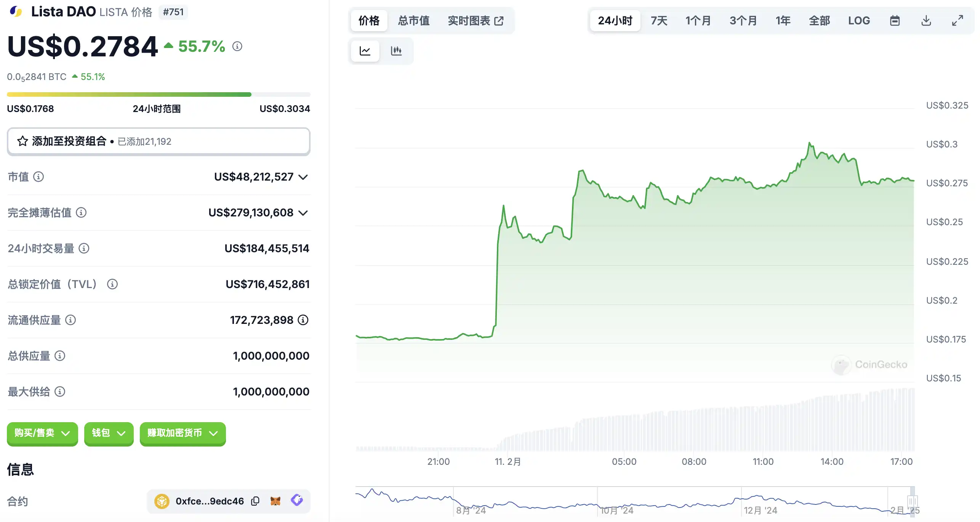Open the 赚取加密货币 dropdown button
This screenshot has width=980, height=522.
pyautogui.click(x=183, y=433)
